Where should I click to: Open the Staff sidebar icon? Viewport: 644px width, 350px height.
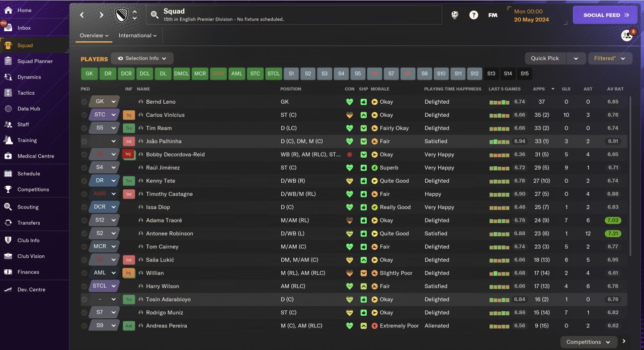pyautogui.click(x=8, y=124)
